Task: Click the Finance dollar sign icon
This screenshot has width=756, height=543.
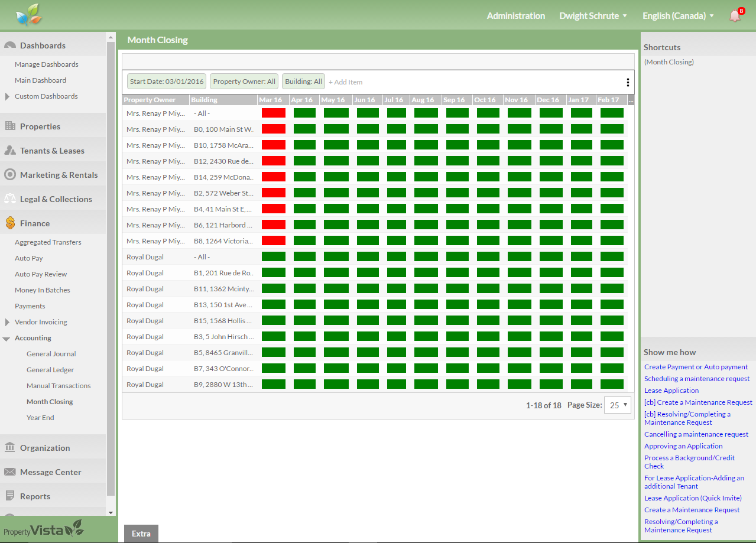Action: coord(9,223)
